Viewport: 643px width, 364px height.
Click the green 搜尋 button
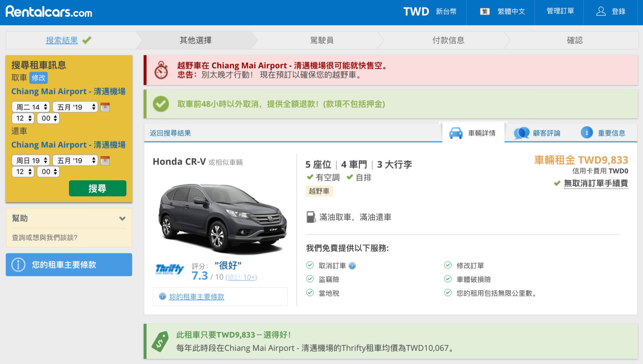98,188
